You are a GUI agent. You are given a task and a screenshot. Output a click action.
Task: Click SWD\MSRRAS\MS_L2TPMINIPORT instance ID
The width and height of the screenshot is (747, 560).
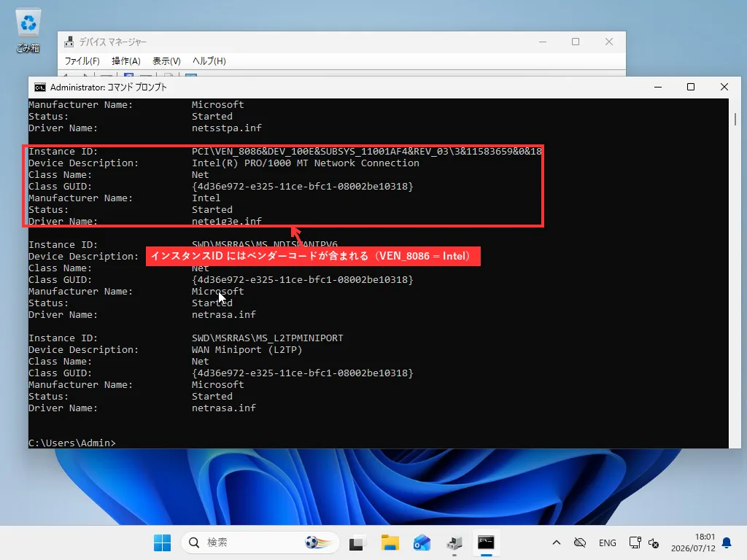pyautogui.click(x=267, y=338)
